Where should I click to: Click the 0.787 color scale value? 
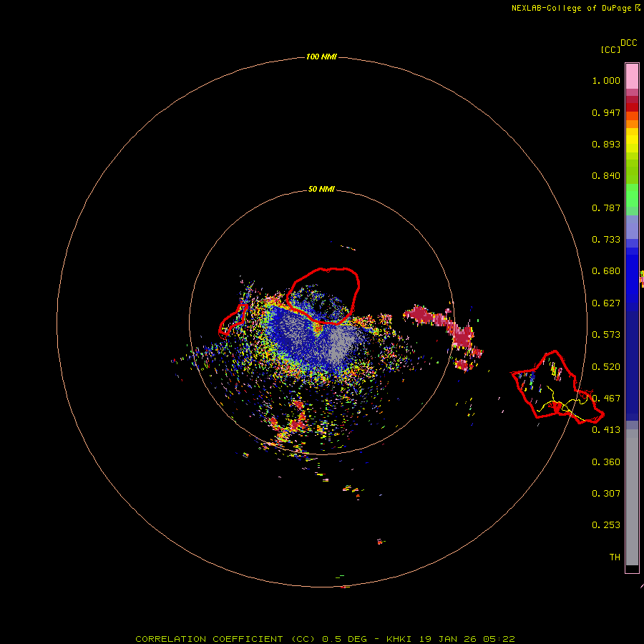pos(606,208)
